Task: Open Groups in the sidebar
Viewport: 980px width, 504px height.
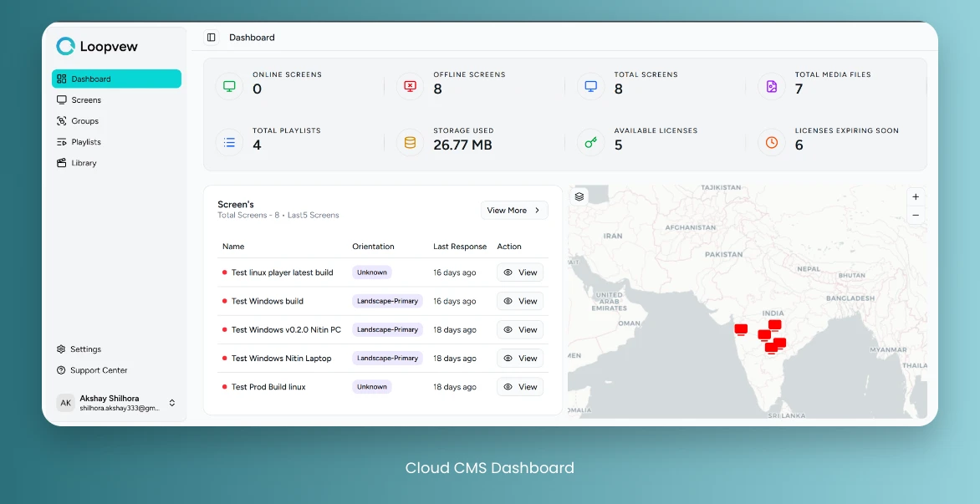Action: (116, 121)
